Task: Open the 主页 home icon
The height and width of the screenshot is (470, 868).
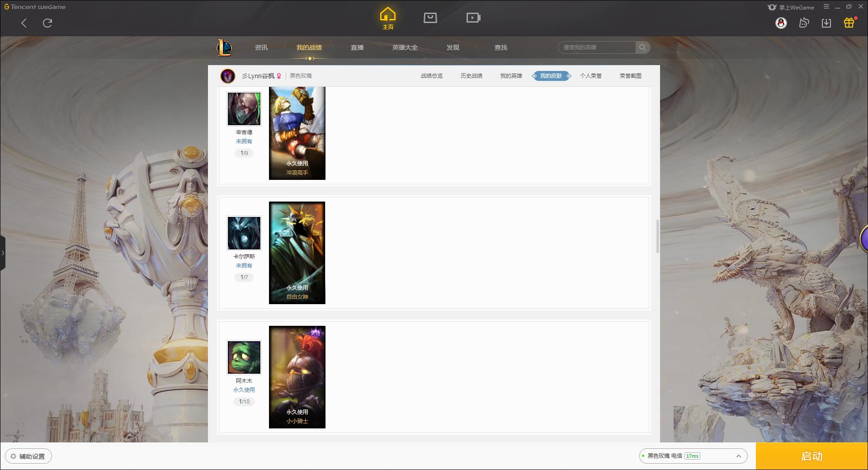Action: point(388,19)
